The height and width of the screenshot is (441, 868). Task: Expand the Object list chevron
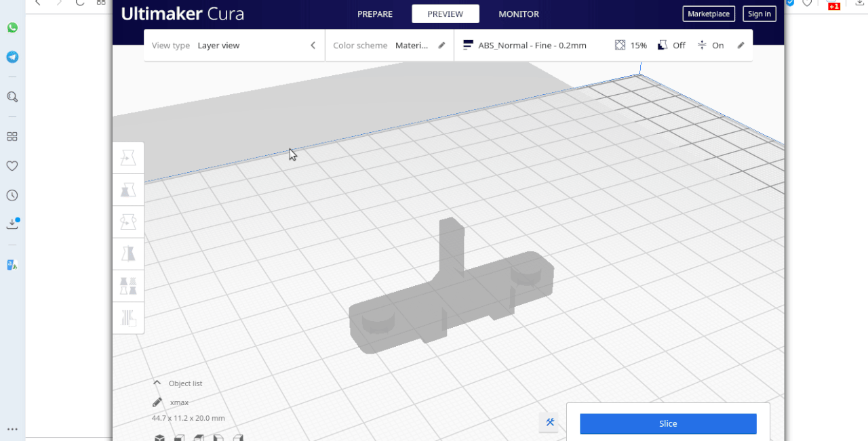[x=157, y=383]
